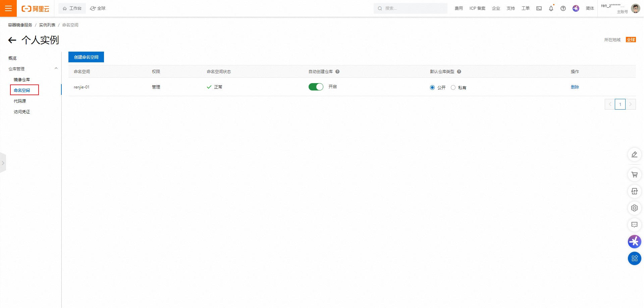Click the help question mark icon
Viewport: 644px width, 308px height.
[563, 8]
